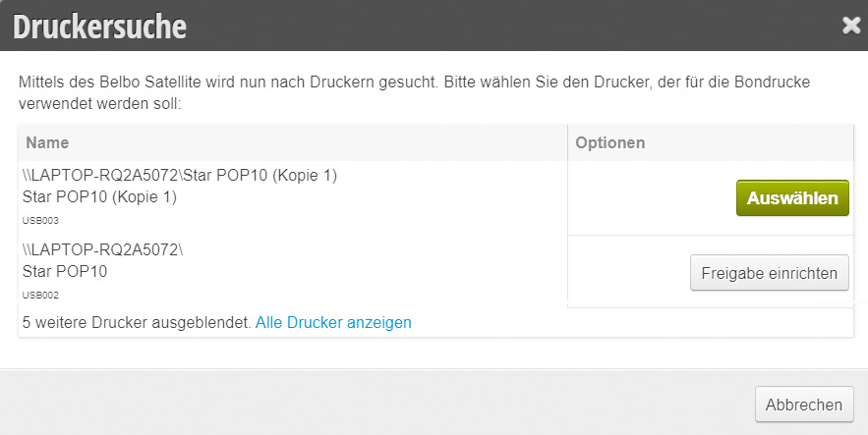Click the '5 weitere Drucker ausgeblendet' notice
The image size is (868, 435).
coord(137,322)
